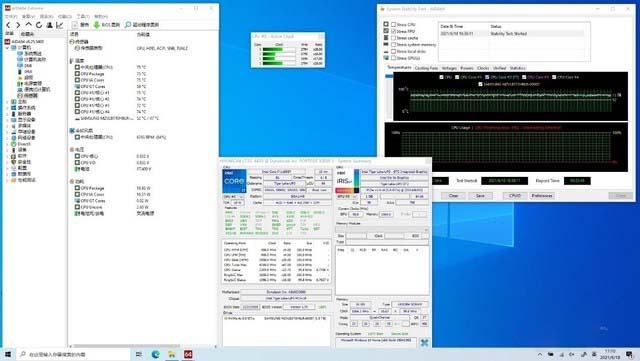Open the GPU #0 dropdown in HWiNFO

(x=347, y=197)
